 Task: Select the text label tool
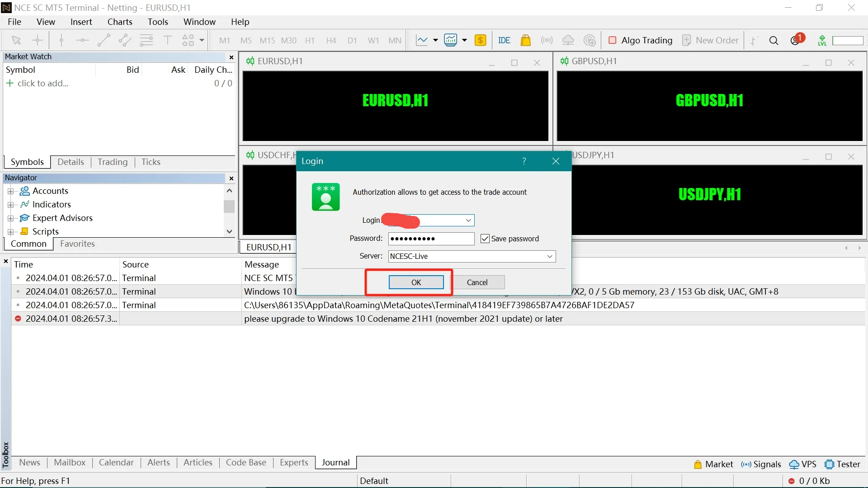167,41
